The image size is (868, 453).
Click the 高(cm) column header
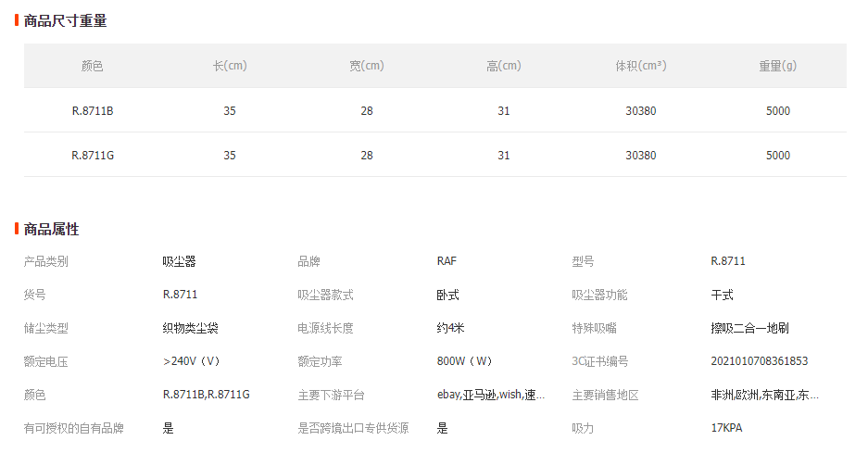click(x=504, y=66)
